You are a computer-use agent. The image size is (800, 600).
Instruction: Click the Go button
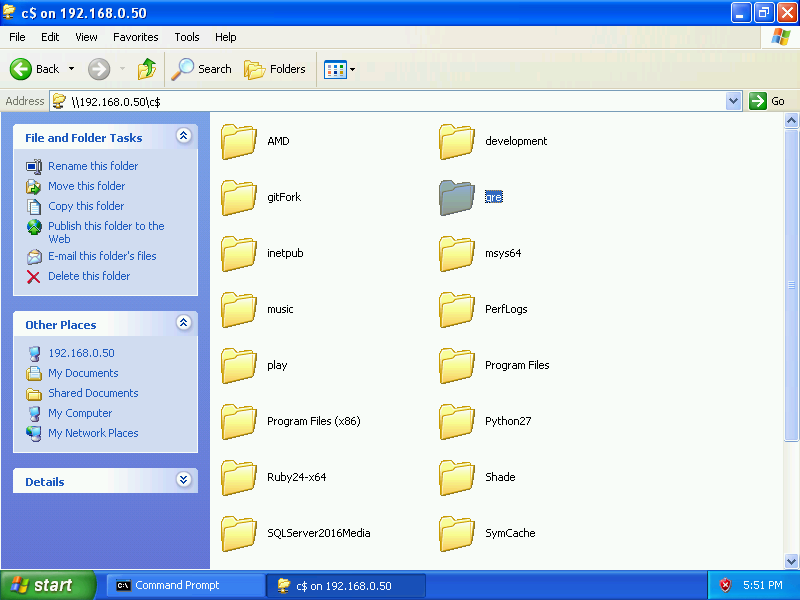click(x=767, y=101)
